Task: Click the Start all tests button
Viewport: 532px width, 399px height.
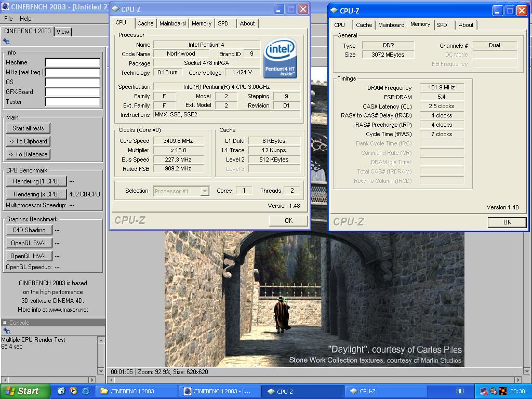Action: (x=28, y=128)
